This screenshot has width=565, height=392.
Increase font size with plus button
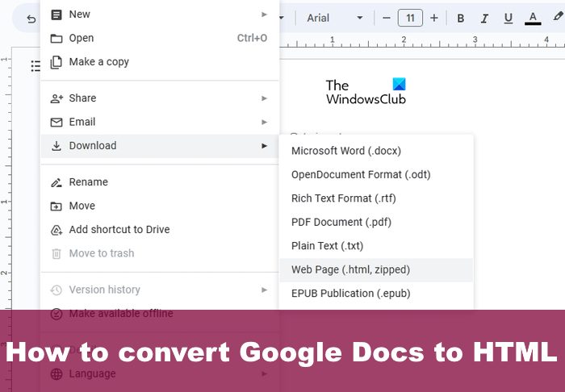coord(434,18)
